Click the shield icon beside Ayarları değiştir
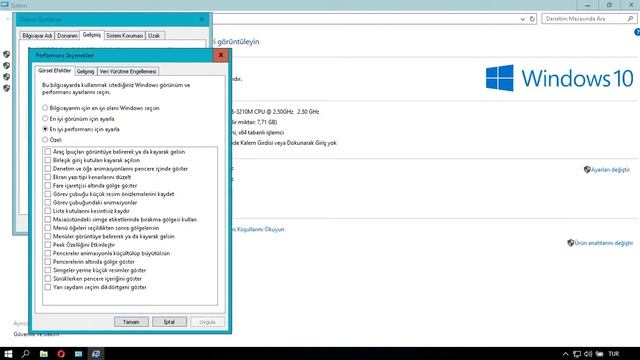640x360 pixels. 587,169
